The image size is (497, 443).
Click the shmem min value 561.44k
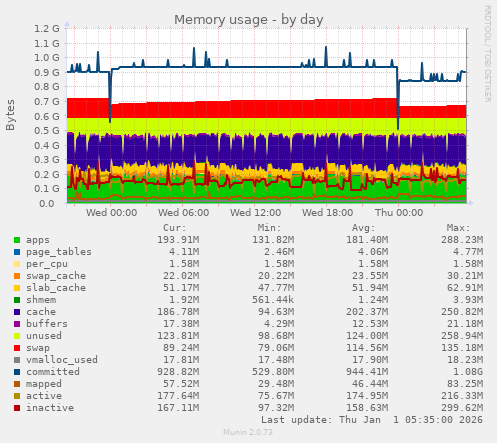273,300
